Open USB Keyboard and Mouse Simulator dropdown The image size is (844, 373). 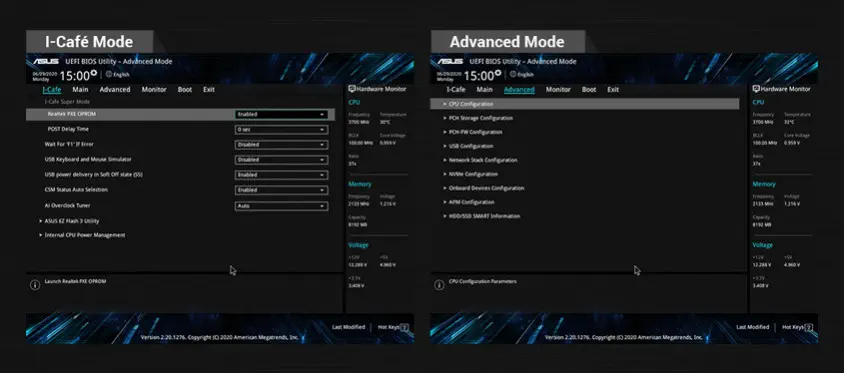pos(282,160)
